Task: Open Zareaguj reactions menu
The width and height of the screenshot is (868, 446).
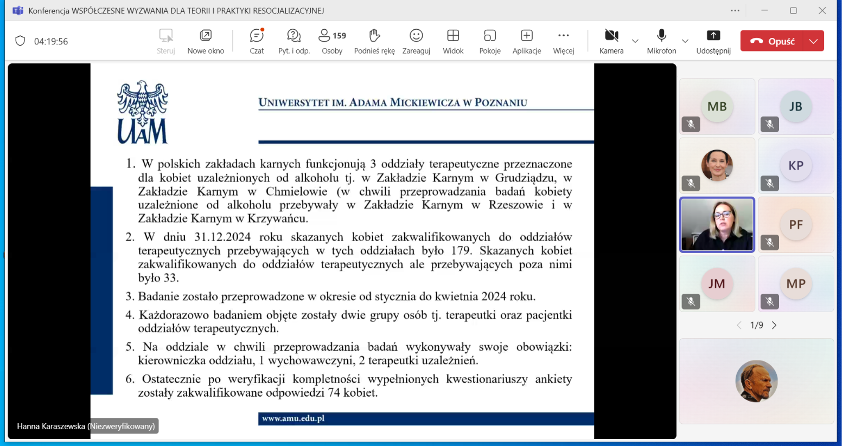Action: click(416, 41)
